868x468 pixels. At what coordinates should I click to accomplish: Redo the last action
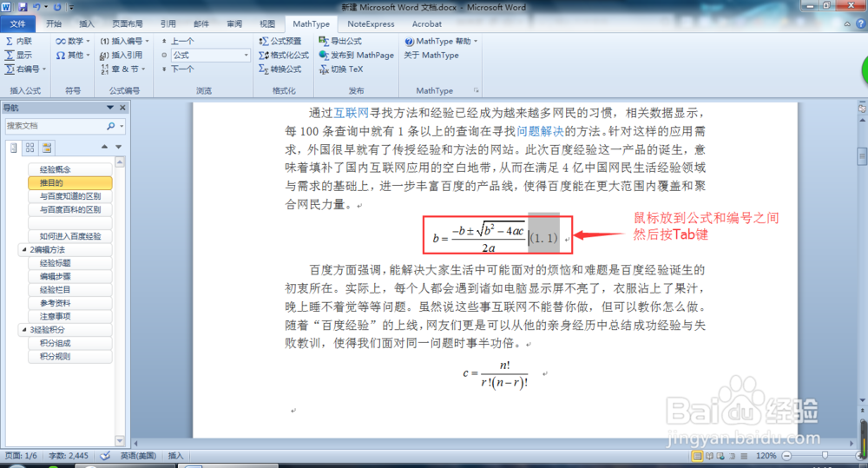coord(57,7)
